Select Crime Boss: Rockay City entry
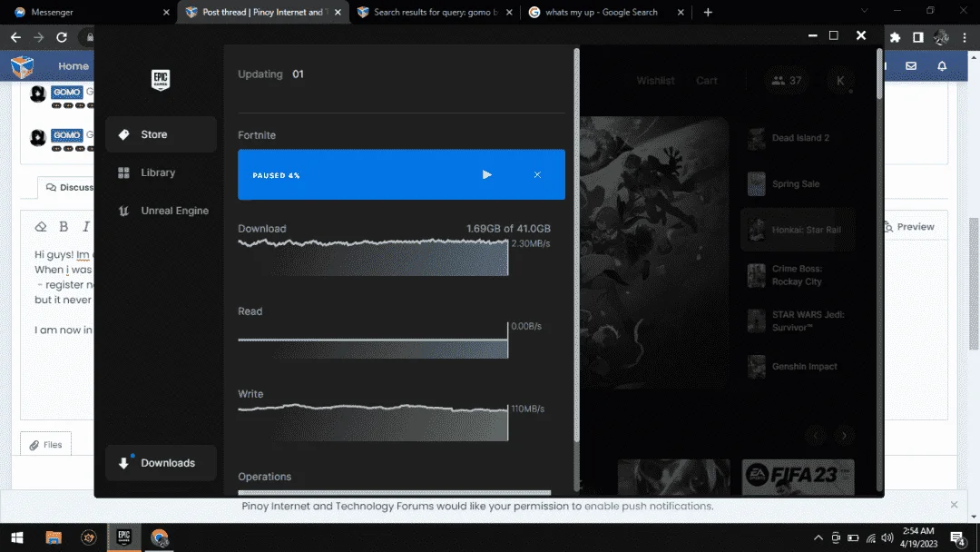The width and height of the screenshot is (980, 552). 798,275
